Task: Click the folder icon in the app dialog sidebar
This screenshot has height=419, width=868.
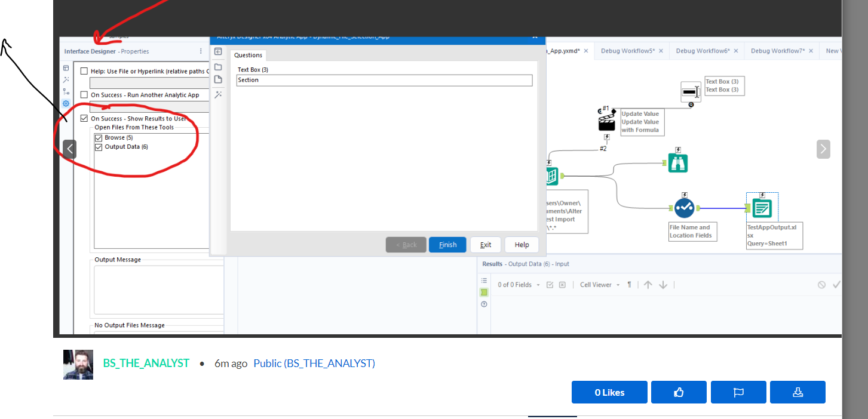Action: [218, 66]
